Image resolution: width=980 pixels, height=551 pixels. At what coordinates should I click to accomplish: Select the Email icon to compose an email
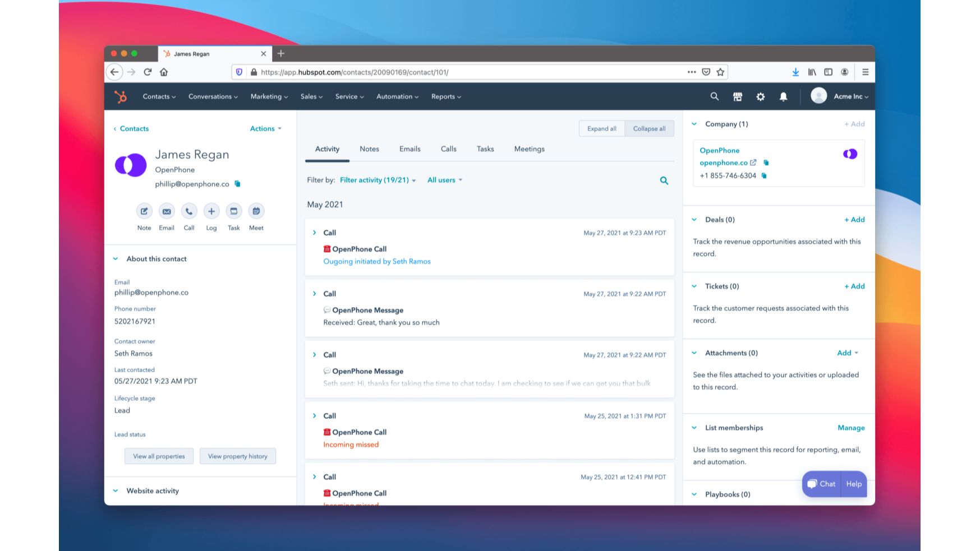[167, 211]
